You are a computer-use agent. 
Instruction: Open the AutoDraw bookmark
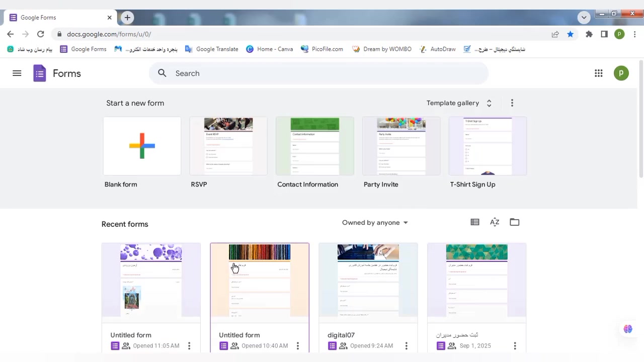click(x=437, y=49)
